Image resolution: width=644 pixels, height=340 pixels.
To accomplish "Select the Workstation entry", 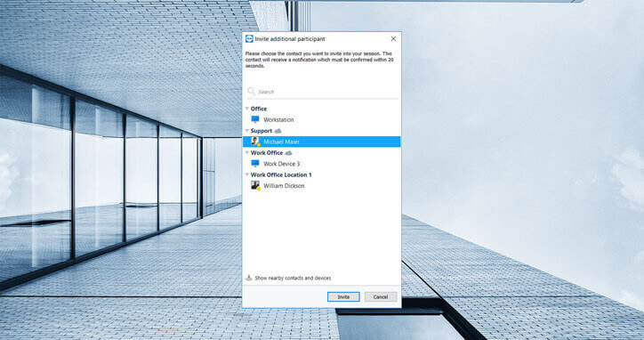I will point(322,119).
